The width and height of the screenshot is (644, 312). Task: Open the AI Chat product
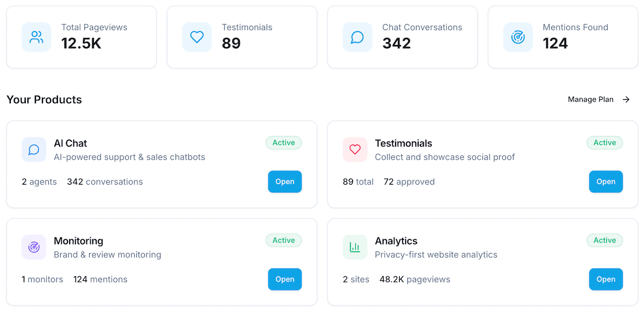coord(285,182)
